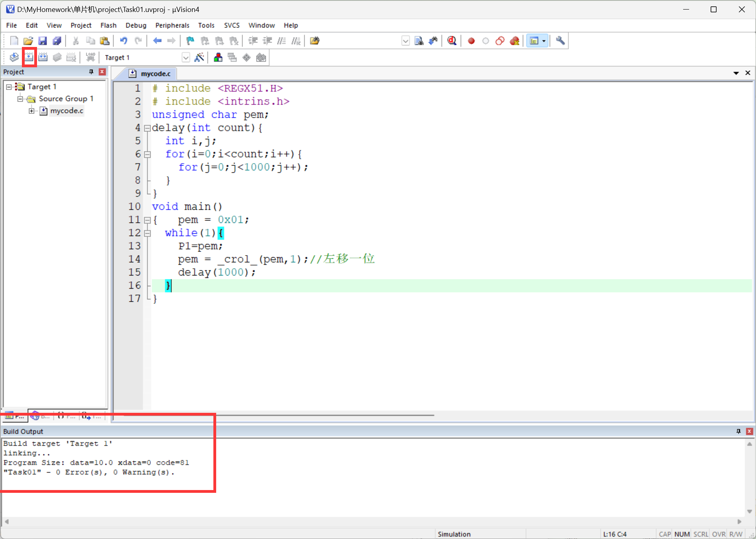Uncomment the selected lines

[296, 41]
